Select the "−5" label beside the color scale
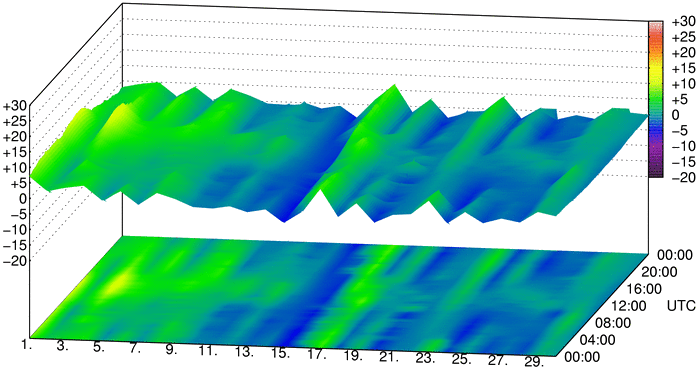Screen dimensions: 698x370 pyautogui.click(x=681, y=130)
